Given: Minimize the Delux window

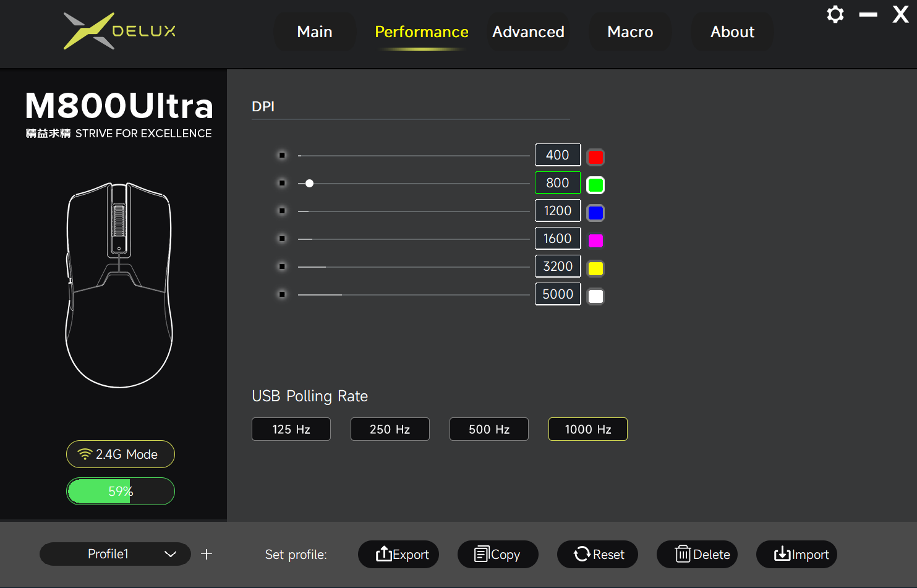Looking at the screenshot, I should [868, 14].
